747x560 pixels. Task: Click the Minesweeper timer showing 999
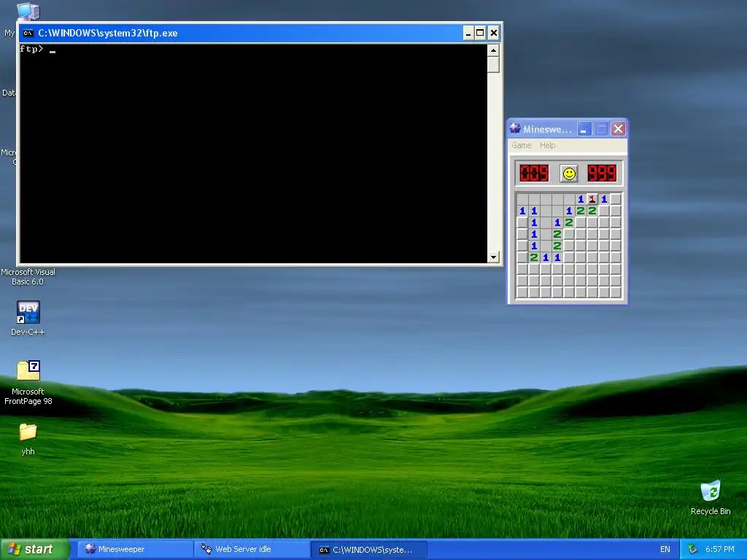click(602, 174)
